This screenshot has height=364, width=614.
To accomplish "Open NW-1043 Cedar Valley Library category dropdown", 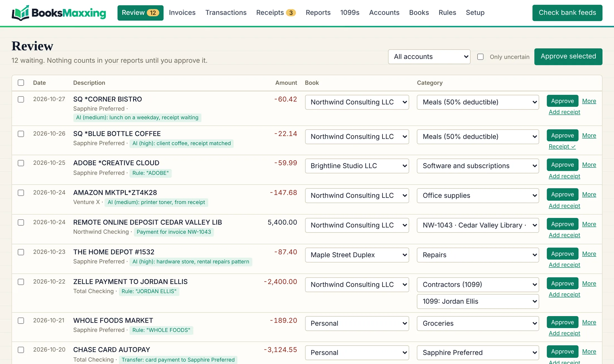I will [x=478, y=225].
